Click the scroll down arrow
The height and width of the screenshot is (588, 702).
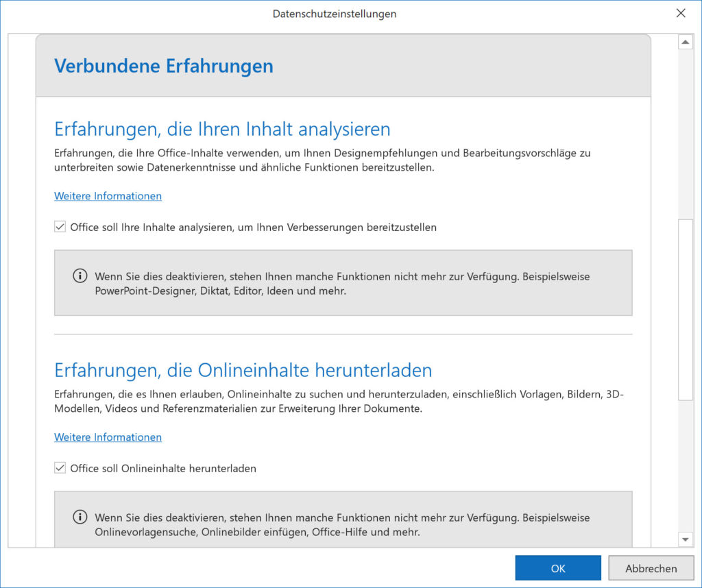pos(685,539)
